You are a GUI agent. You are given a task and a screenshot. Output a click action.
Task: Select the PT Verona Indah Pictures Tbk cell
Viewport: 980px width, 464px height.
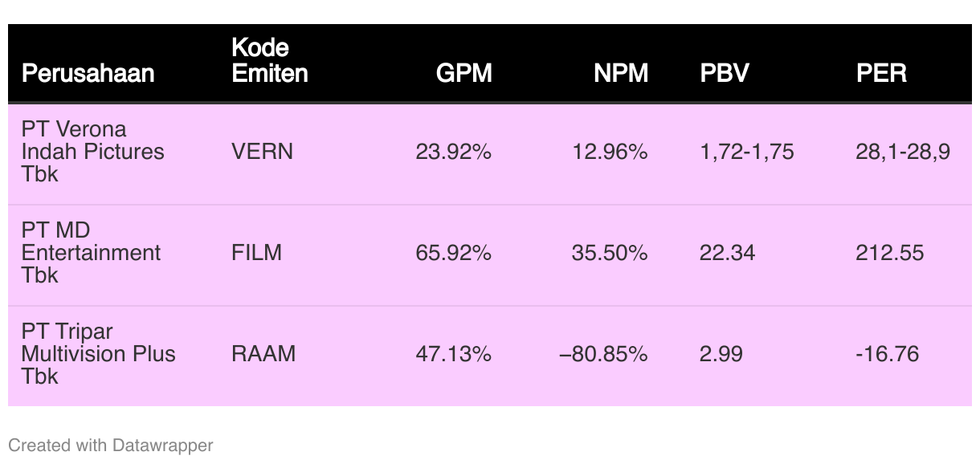(x=92, y=152)
